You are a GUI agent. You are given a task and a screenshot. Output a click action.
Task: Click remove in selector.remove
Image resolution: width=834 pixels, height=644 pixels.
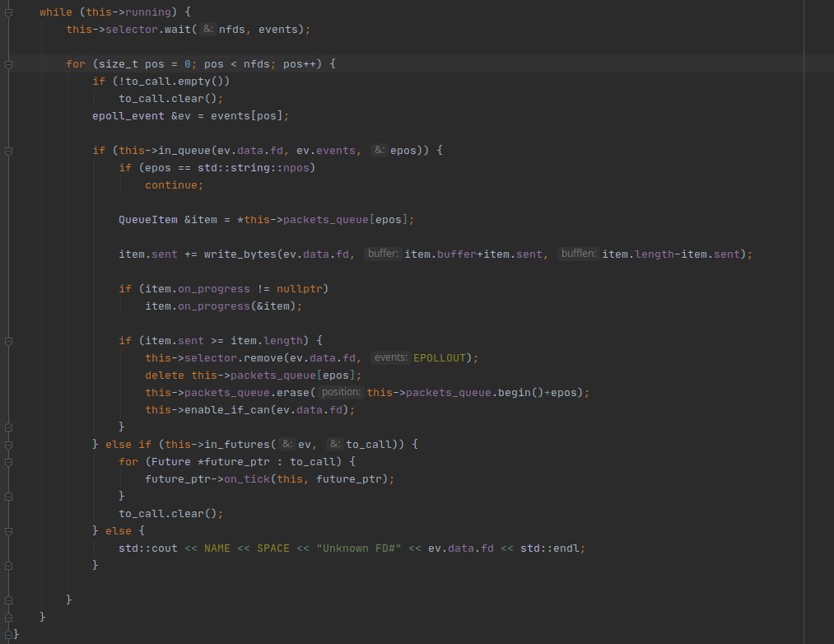263,357
